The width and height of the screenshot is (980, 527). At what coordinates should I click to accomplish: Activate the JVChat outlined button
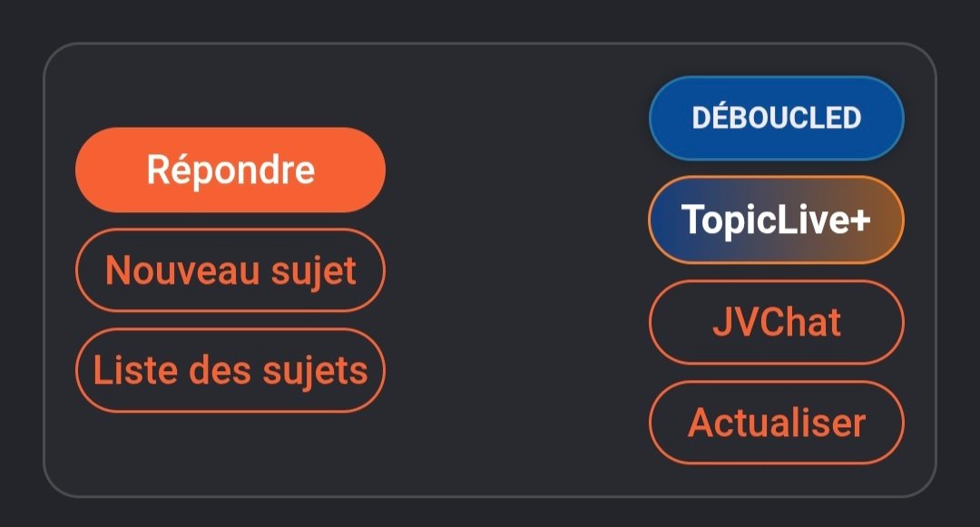[x=777, y=322]
